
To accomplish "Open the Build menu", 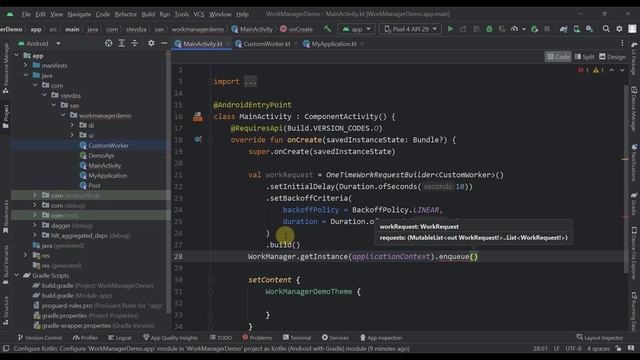I will click(x=148, y=14).
